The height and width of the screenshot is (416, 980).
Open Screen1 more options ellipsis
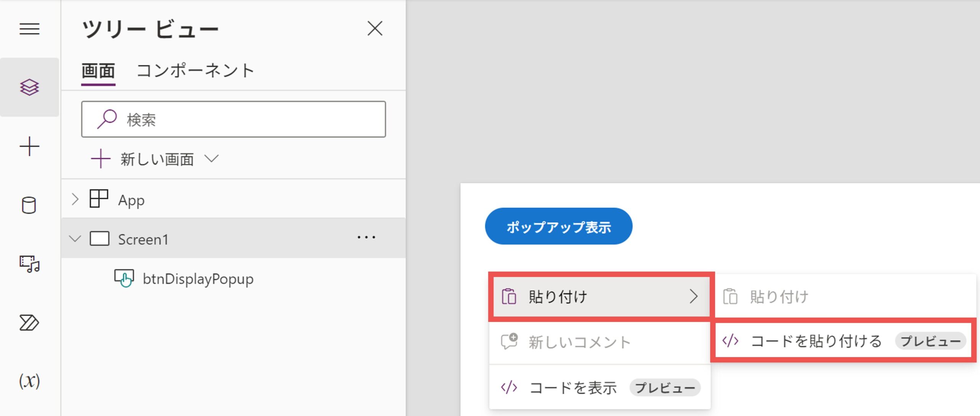pos(366,238)
